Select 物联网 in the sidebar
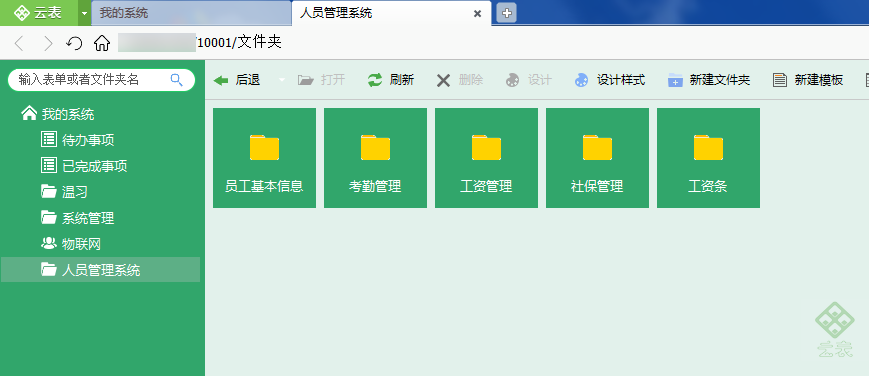869x376 pixels. point(71,244)
